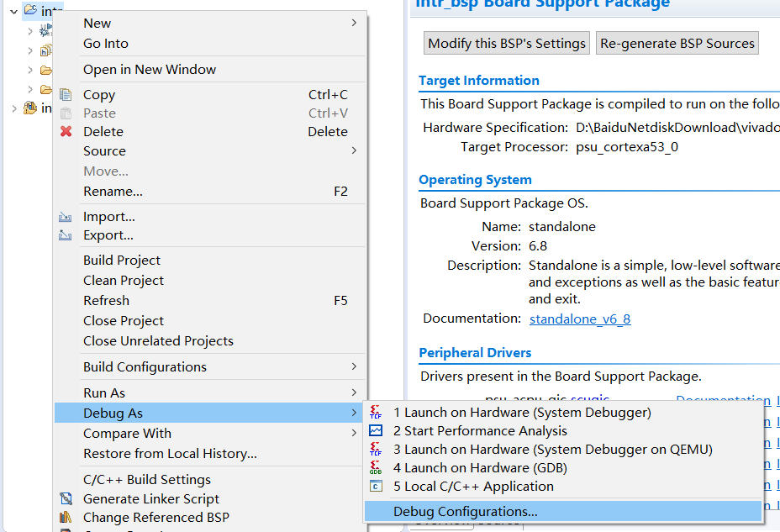Open the standalone_v6_8 documentation link
The image size is (780, 532).
(x=580, y=319)
